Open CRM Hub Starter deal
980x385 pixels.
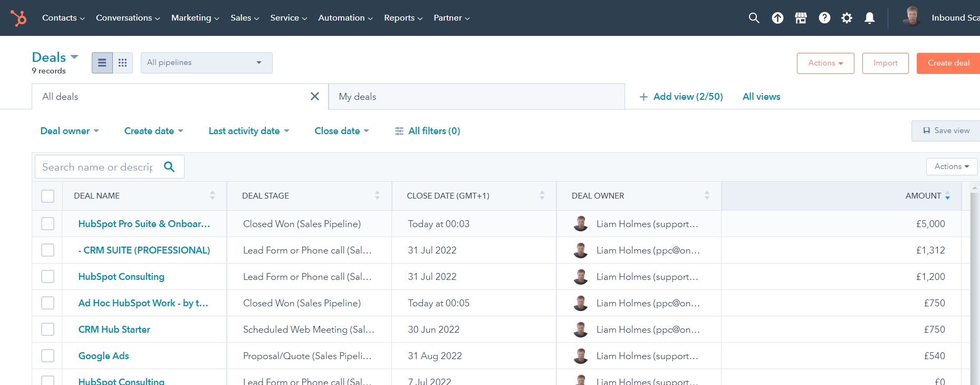[x=114, y=330]
